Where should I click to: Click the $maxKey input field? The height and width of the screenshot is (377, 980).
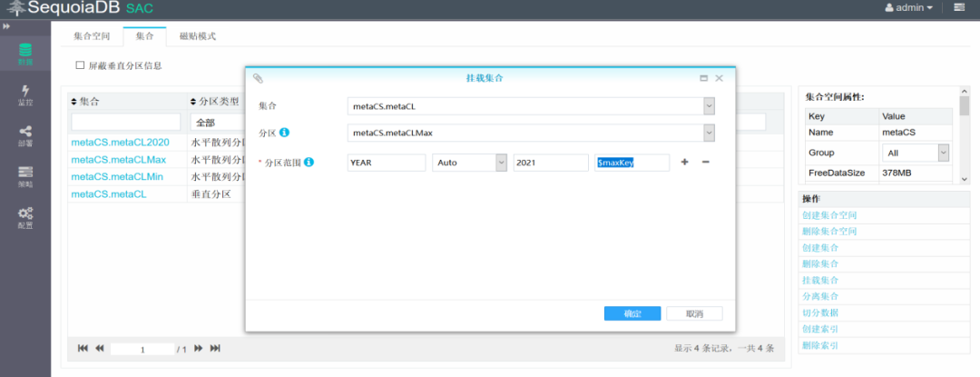[632, 163]
